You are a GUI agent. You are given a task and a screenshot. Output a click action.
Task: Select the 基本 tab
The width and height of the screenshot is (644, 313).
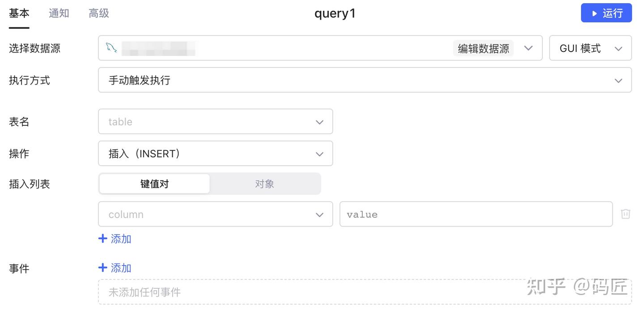coord(19,13)
